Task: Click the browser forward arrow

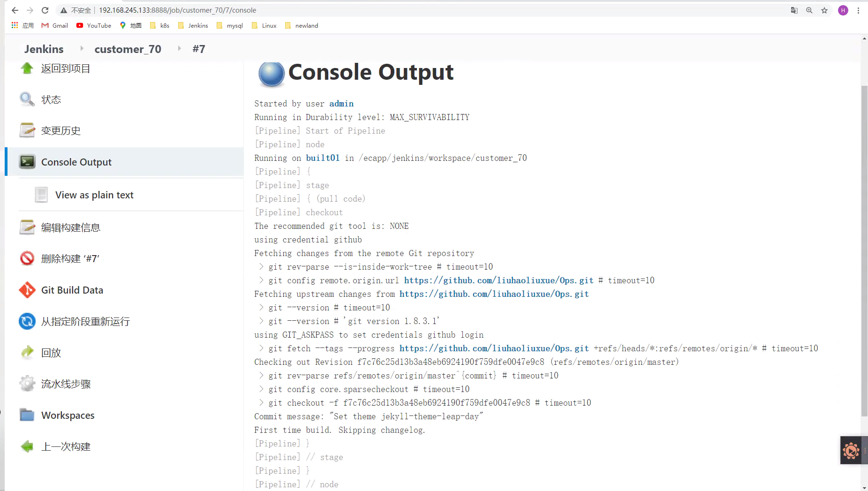Action: click(30, 10)
